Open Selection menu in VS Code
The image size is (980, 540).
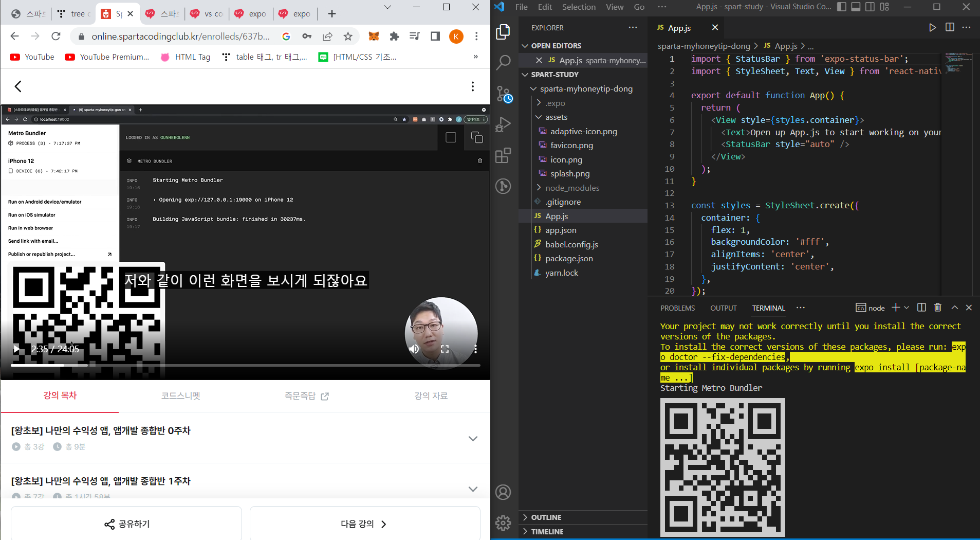pyautogui.click(x=579, y=7)
